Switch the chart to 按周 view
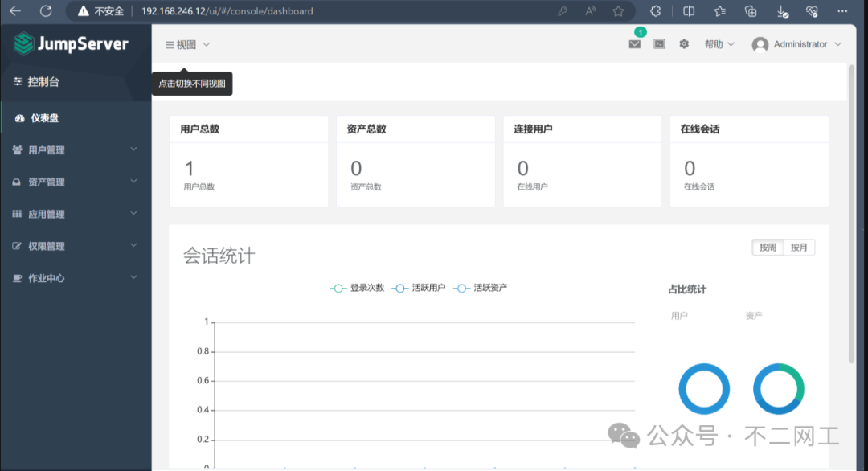Image resolution: width=868 pixels, height=471 pixels. click(x=768, y=248)
